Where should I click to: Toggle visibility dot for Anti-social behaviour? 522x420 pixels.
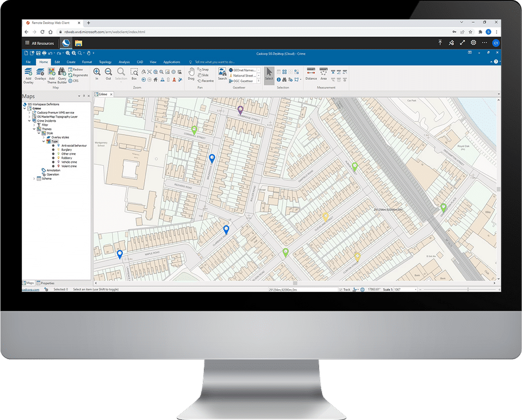[x=53, y=146]
